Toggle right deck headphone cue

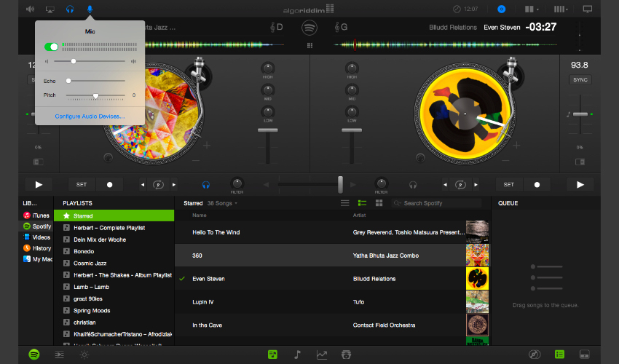tap(413, 184)
